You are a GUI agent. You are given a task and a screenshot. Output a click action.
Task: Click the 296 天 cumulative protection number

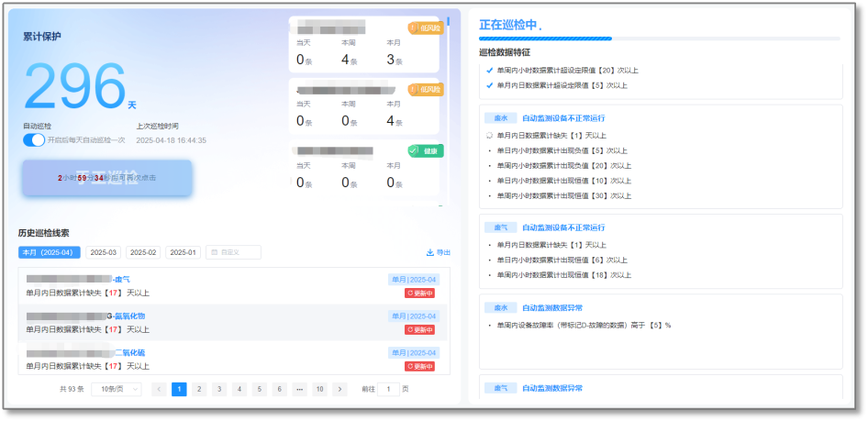(x=79, y=86)
